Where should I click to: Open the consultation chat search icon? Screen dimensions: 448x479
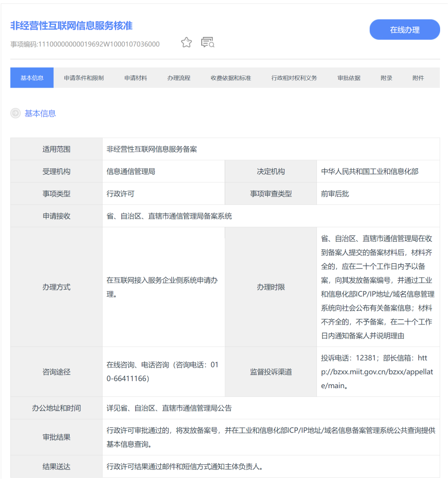pyautogui.click(x=207, y=42)
